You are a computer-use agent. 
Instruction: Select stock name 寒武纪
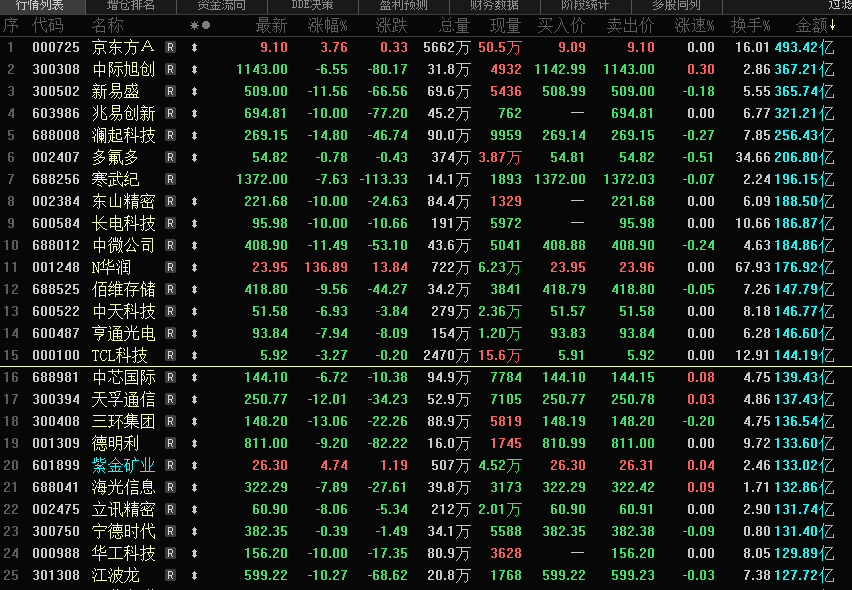point(115,179)
